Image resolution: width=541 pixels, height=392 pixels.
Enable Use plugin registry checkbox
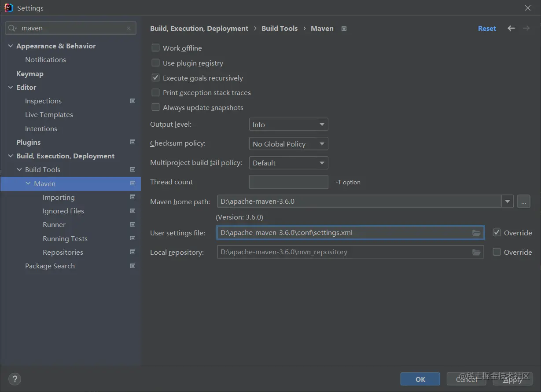pos(155,62)
